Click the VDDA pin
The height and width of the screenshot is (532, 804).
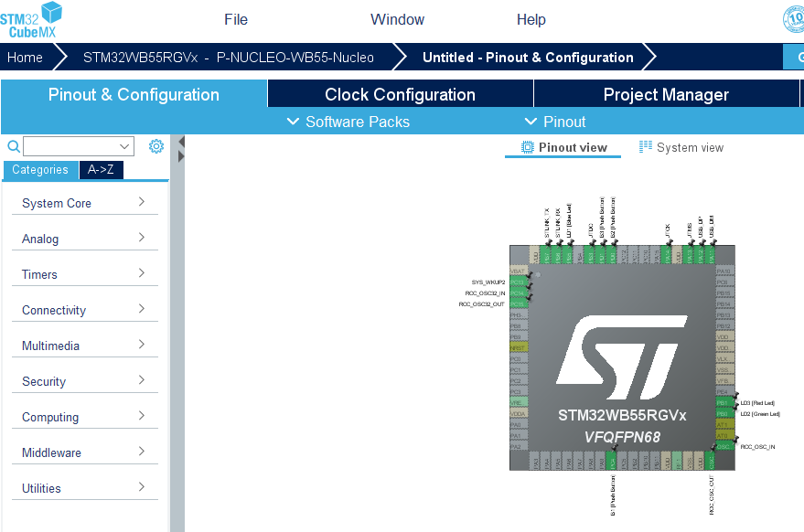tap(519, 413)
